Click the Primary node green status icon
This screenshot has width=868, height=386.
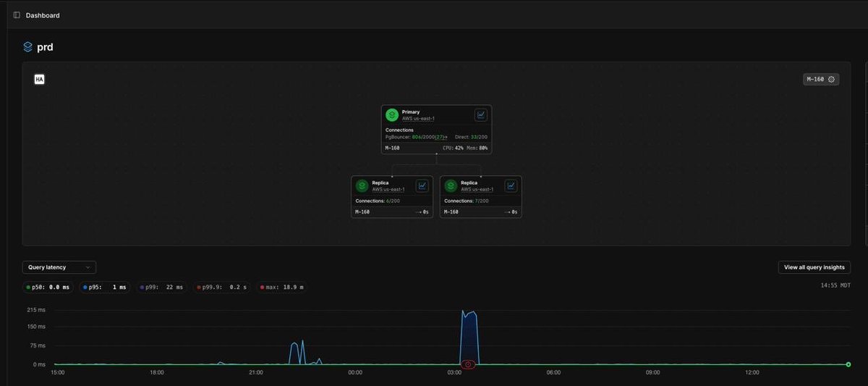(392, 114)
